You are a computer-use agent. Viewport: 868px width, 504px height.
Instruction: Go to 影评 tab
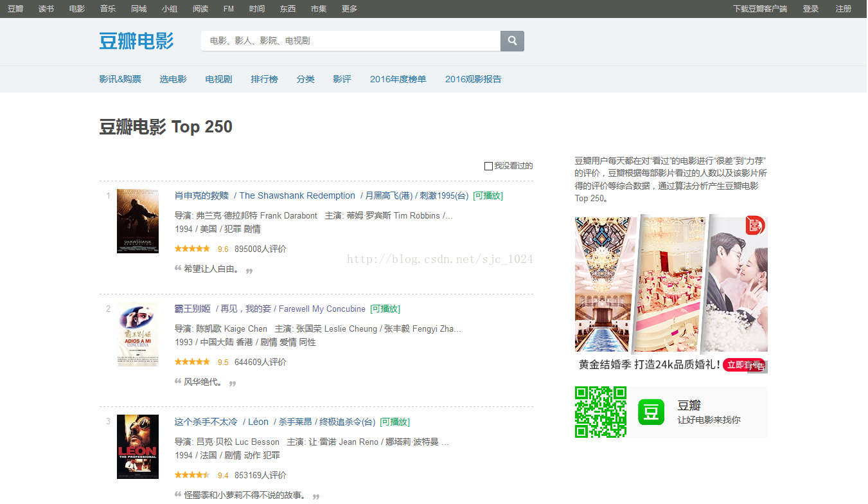click(x=342, y=79)
